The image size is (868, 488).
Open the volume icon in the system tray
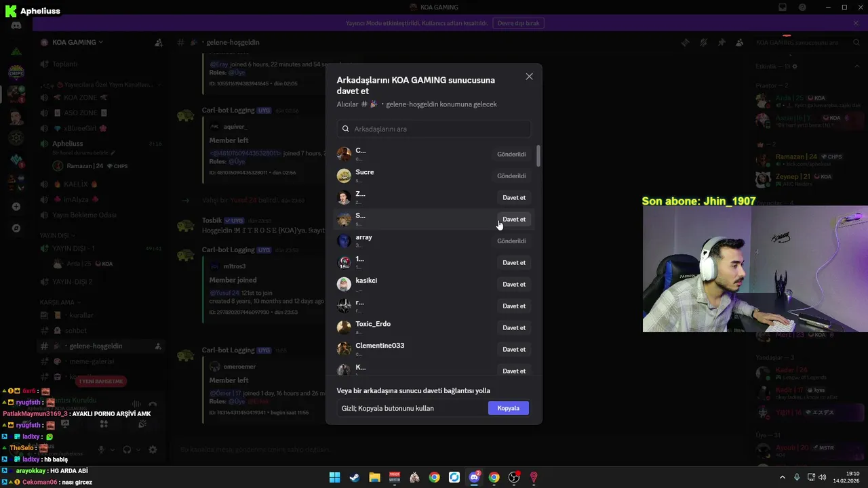pyautogui.click(x=824, y=478)
